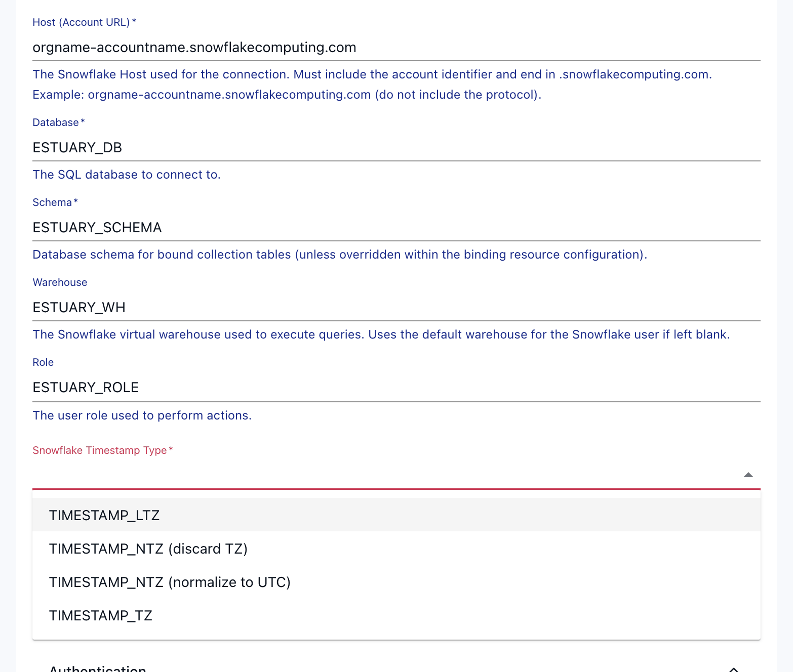The width and height of the screenshot is (793, 672).
Task: Edit the Schema field with ESTUARY_SCHEMA
Action: pyautogui.click(x=396, y=228)
